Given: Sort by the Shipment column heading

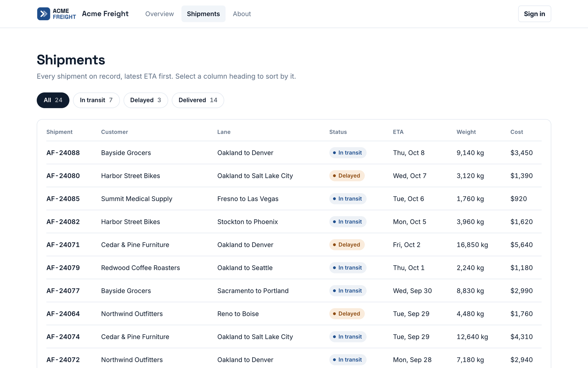Looking at the screenshot, I should click(60, 132).
